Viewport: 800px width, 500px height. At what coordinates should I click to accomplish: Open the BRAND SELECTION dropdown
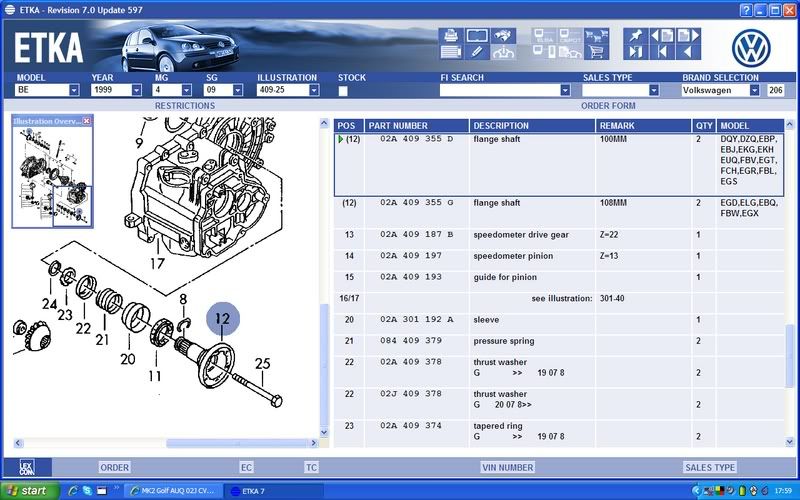pos(754,90)
